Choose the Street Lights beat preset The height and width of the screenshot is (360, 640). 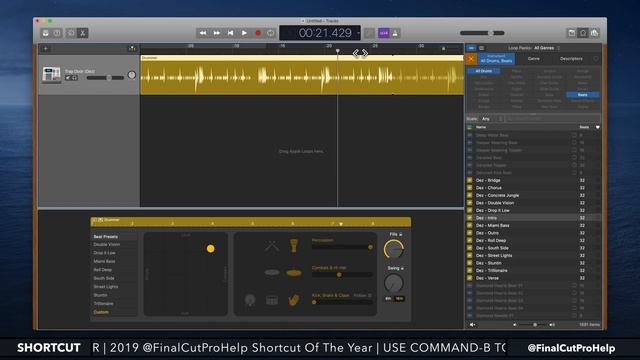coord(106,287)
